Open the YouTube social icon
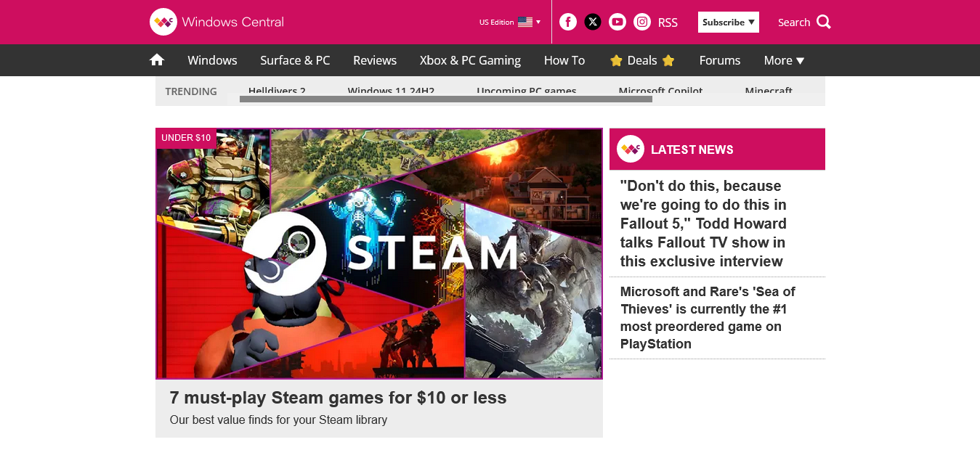Image resolution: width=980 pixels, height=450 pixels. pyautogui.click(x=617, y=22)
